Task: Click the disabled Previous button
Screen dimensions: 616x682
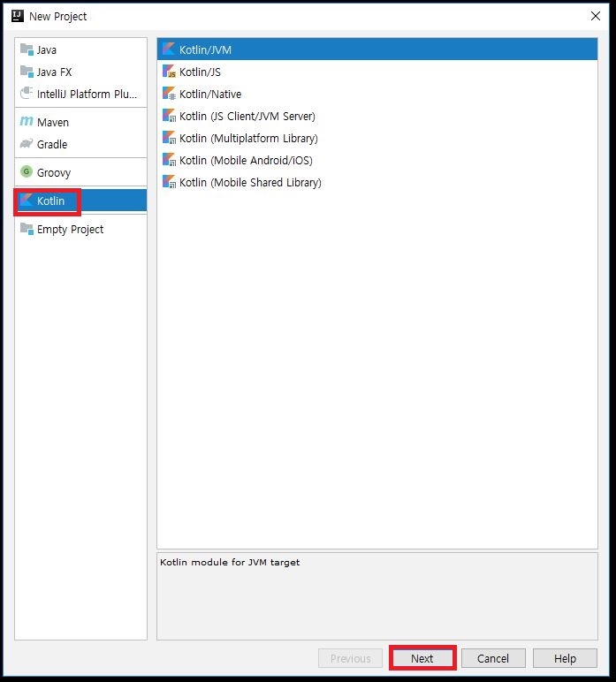Action: pyautogui.click(x=350, y=658)
